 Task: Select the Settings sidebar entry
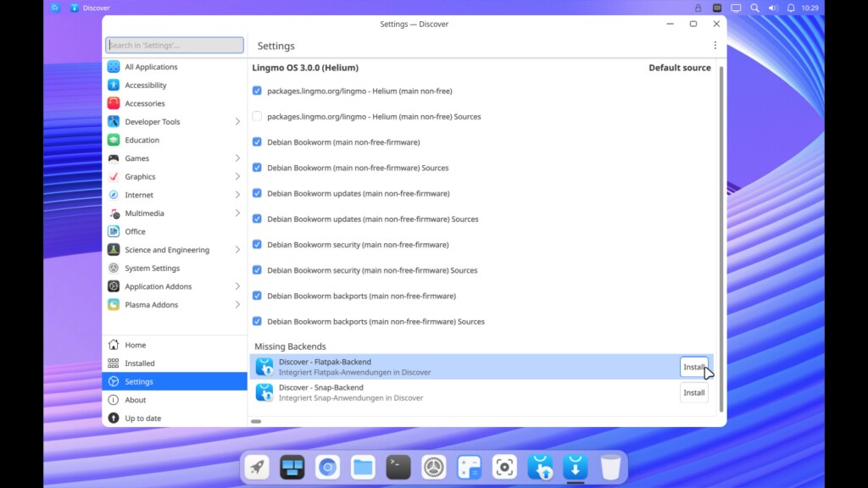tap(175, 381)
